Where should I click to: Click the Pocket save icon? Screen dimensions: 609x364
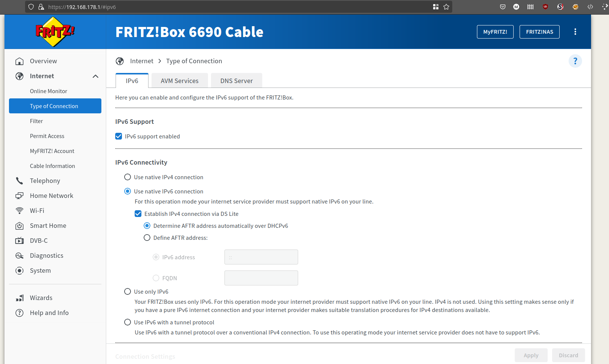point(503,7)
